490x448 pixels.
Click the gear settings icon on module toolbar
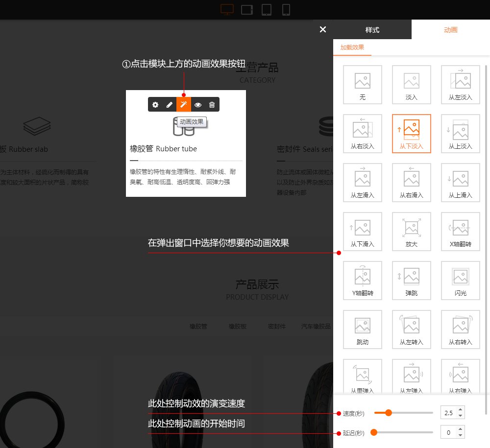155,104
